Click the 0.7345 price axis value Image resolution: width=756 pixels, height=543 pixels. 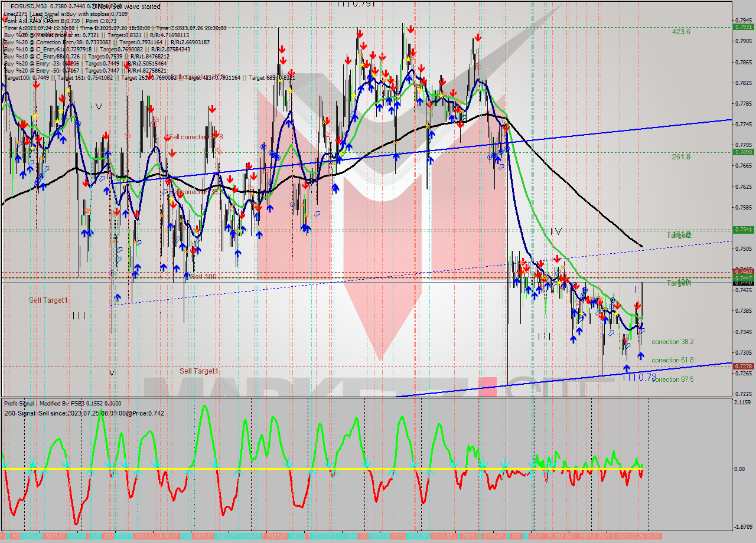(743, 332)
